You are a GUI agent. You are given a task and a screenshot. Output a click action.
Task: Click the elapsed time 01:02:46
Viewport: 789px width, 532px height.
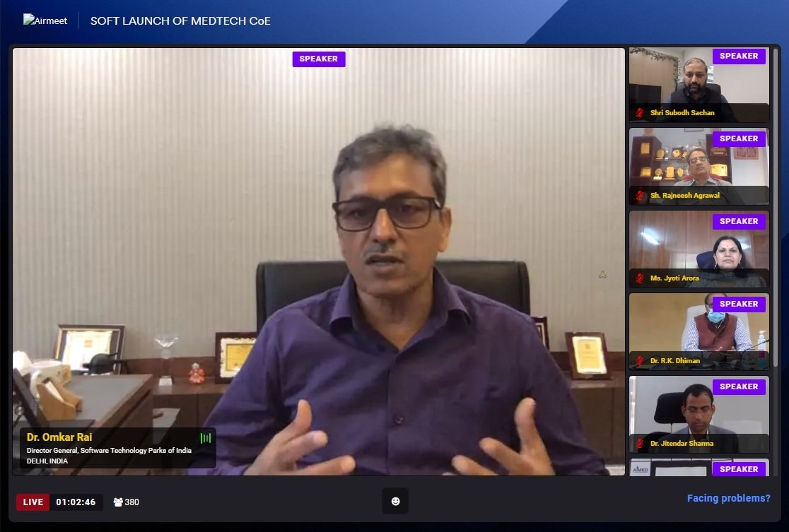(x=76, y=502)
